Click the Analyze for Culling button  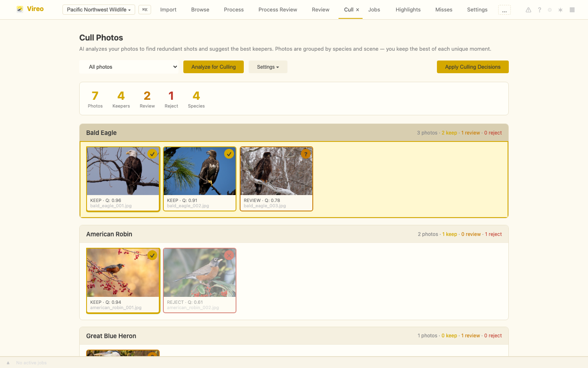tap(214, 67)
